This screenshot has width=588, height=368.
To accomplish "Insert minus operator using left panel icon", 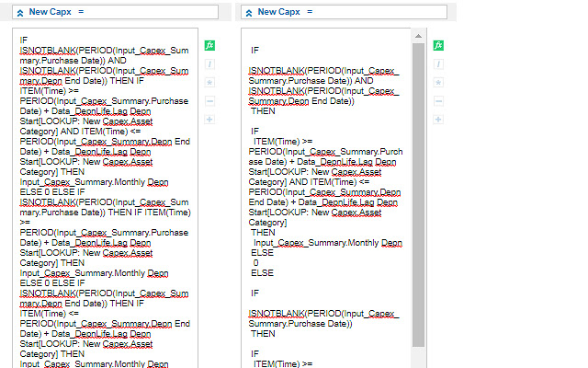I will pos(209,101).
